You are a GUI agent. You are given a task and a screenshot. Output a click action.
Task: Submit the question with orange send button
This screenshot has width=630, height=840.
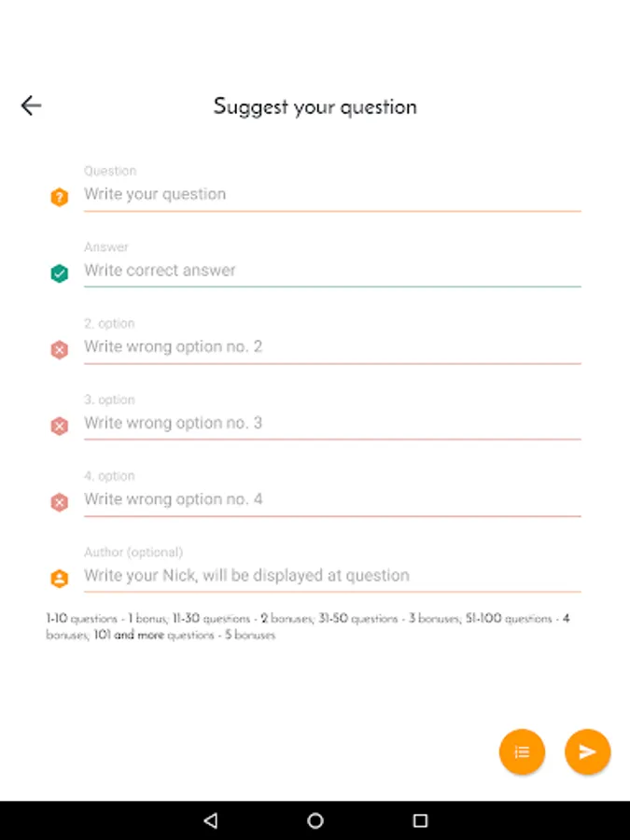pyautogui.click(x=587, y=751)
